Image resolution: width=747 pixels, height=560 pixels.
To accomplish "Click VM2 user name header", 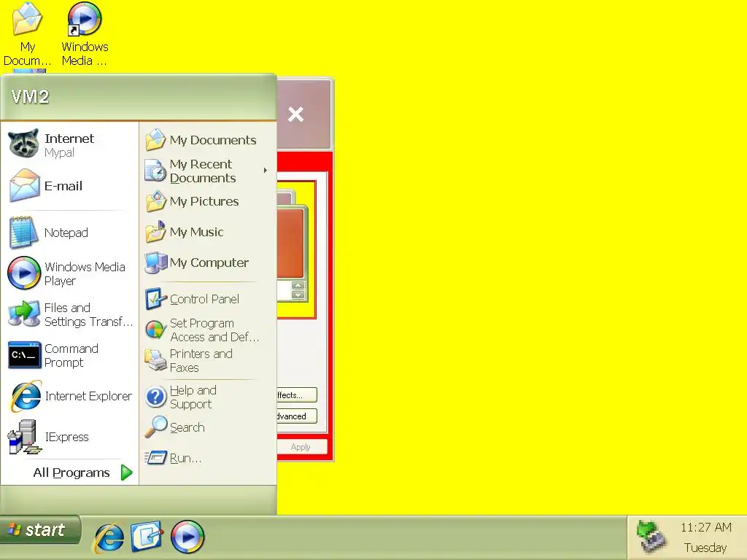I will point(30,97).
